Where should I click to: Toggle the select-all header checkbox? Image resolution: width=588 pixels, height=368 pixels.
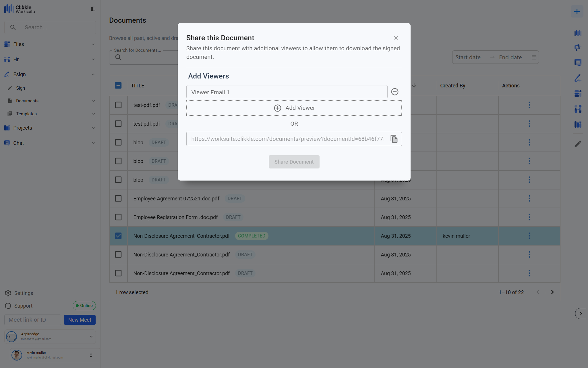tap(118, 85)
